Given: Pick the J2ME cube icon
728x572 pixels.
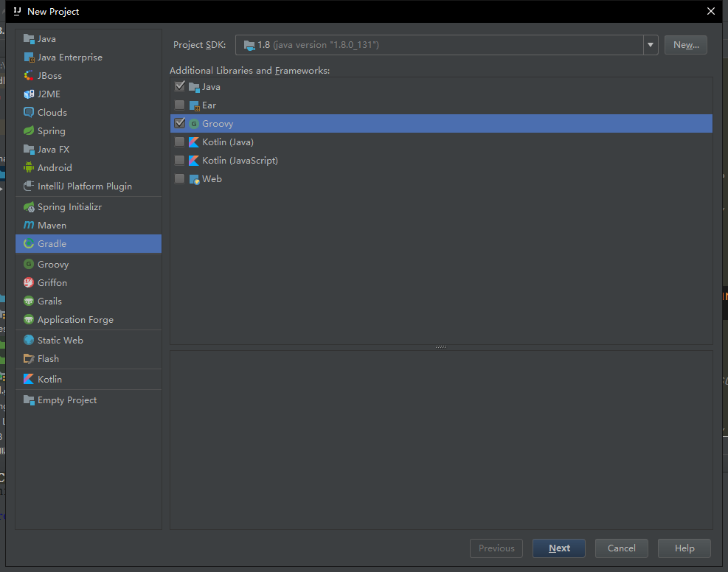Looking at the screenshot, I should pyautogui.click(x=29, y=94).
